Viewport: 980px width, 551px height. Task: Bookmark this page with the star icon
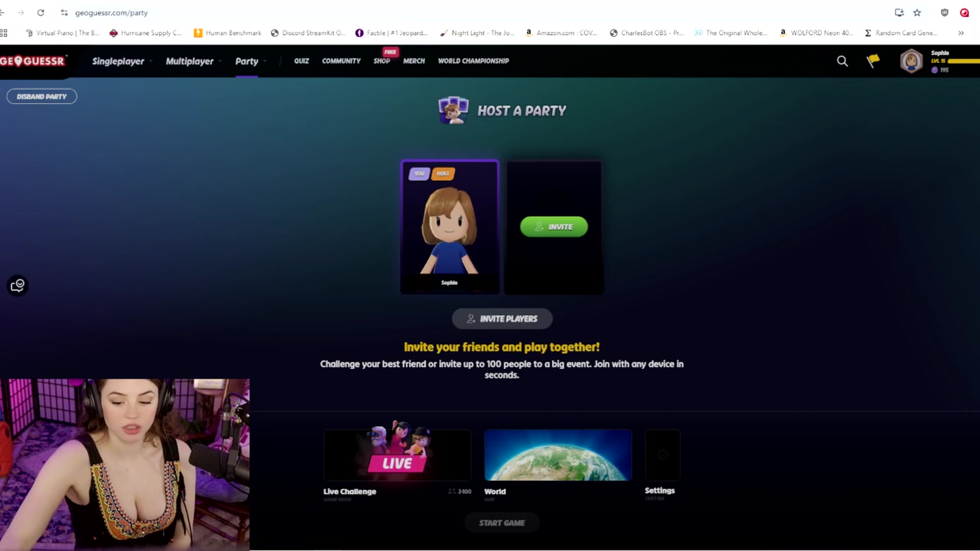(x=917, y=13)
